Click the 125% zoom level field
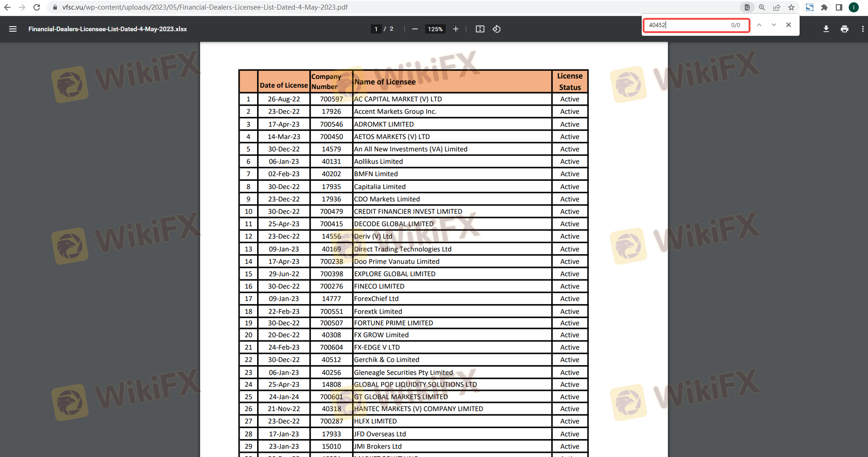The width and height of the screenshot is (868, 457). pyautogui.click(x=435, y=29)
